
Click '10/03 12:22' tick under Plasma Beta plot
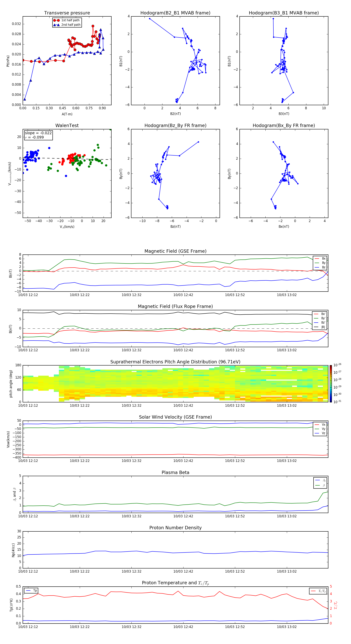(x=80, y=516)
